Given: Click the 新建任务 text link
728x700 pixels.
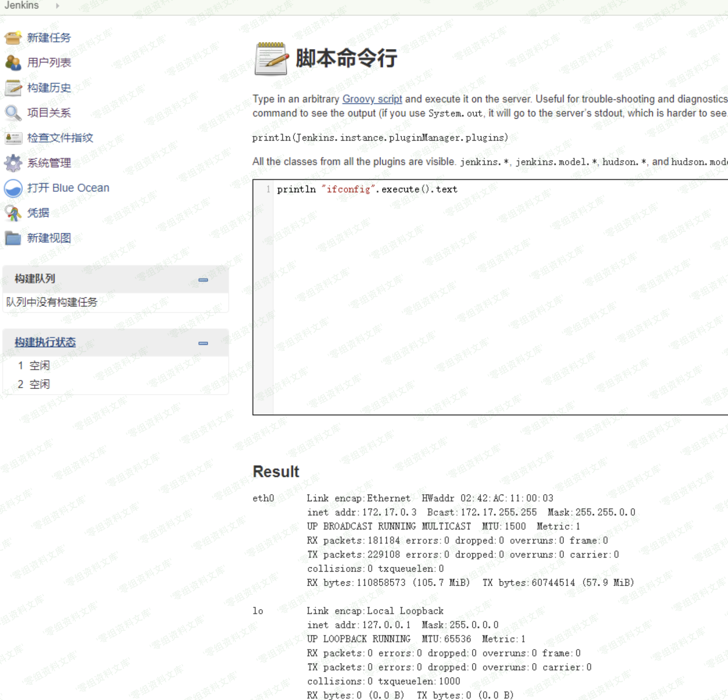Looking at the screenshot, I should coord(49,38).
